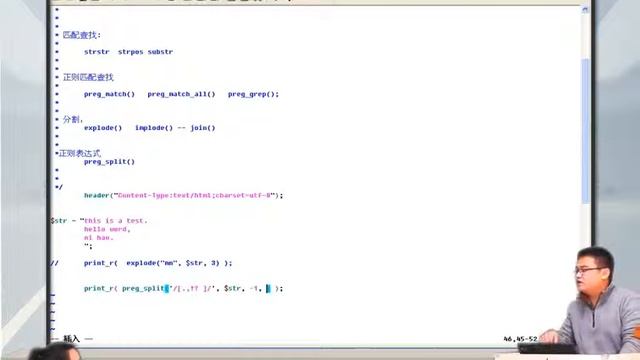Image resolution: width=640 pixels, height=360 pixels.
Task: Click the word 'substr'
Action: (160, 52)
